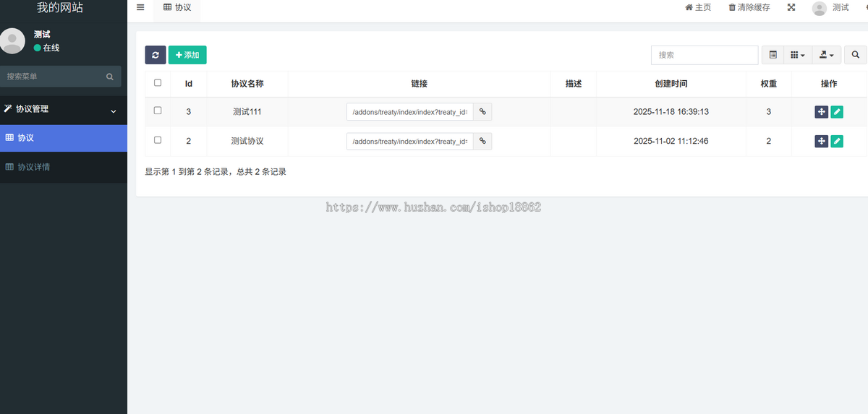This screenshot has height=414, width=868.
Task: Click the 我的网站 site title
Action: pyautogui.click(x=60, y=8)
